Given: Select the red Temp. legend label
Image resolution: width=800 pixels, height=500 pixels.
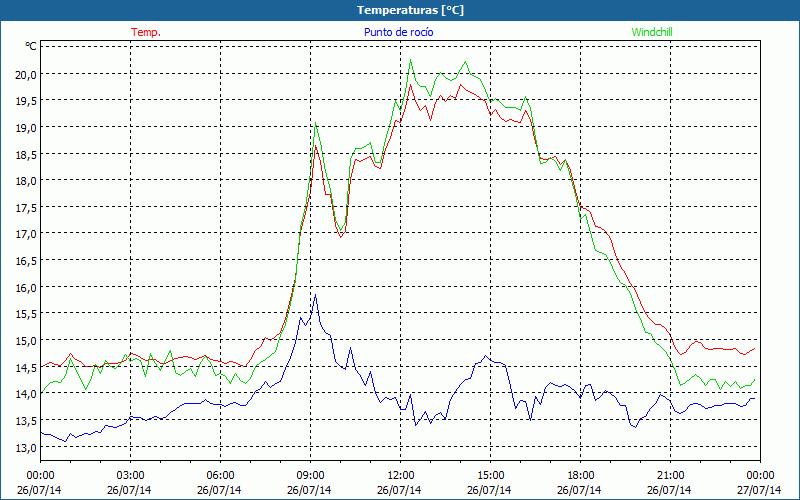Looking at the screenshot, I should coord(146,32).
